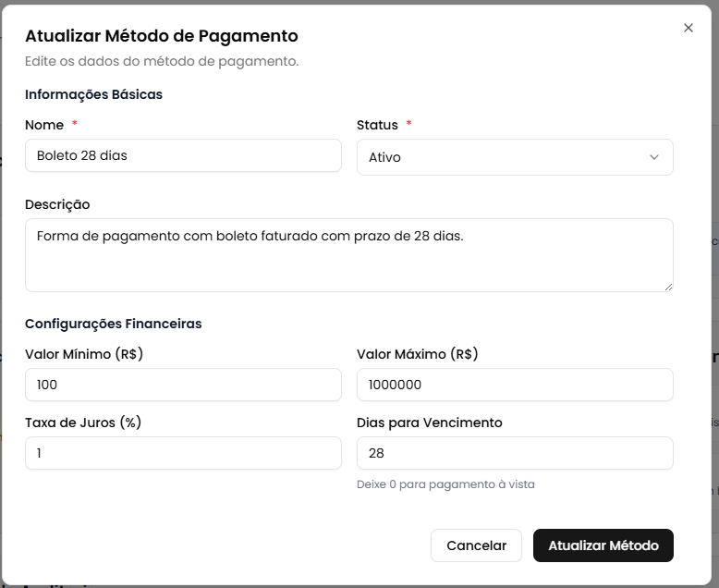Click the Dias para Vencimento input

(514, 453)
